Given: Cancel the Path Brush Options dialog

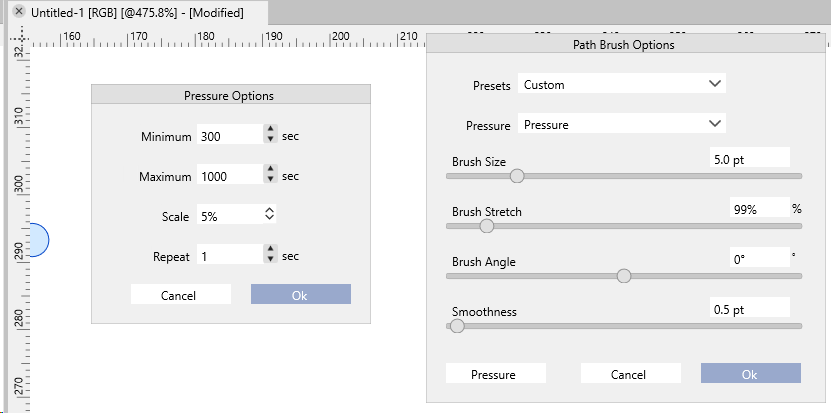Looking at the screenshot, I should 630,374.
